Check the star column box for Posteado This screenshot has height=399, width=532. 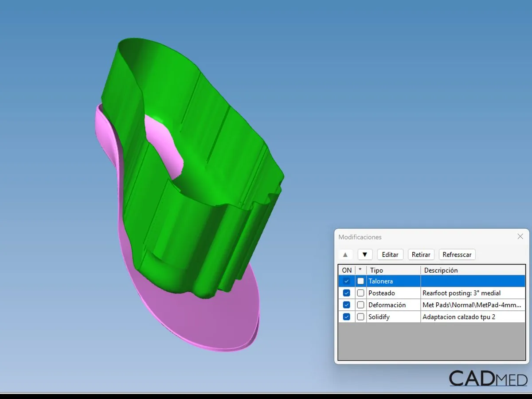click(361, 293)
